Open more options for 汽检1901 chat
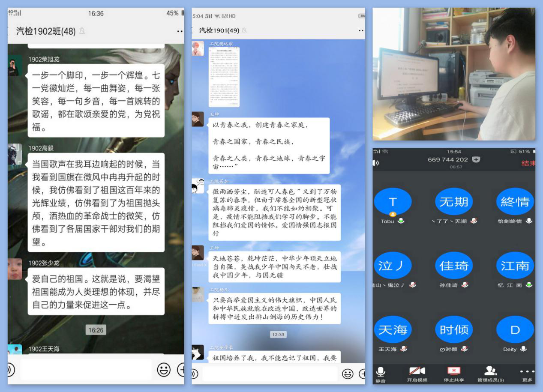The height and width of the screenshot is (392, 543). pos(361,31)
